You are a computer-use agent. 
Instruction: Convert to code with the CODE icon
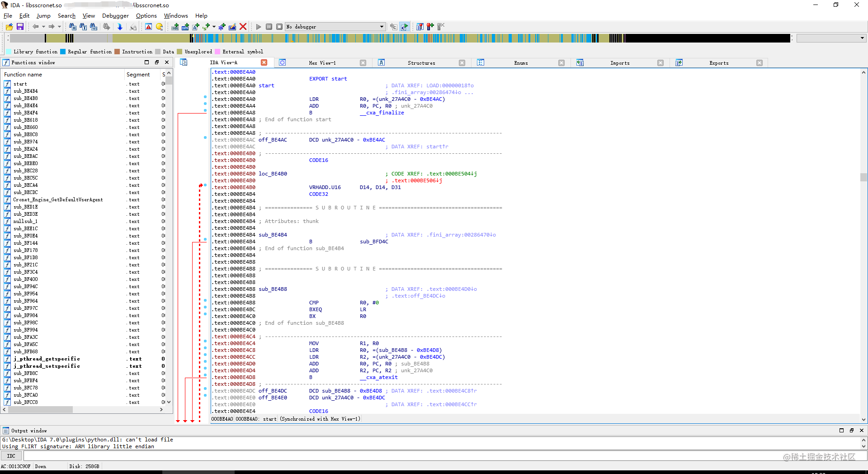(175, 27)
